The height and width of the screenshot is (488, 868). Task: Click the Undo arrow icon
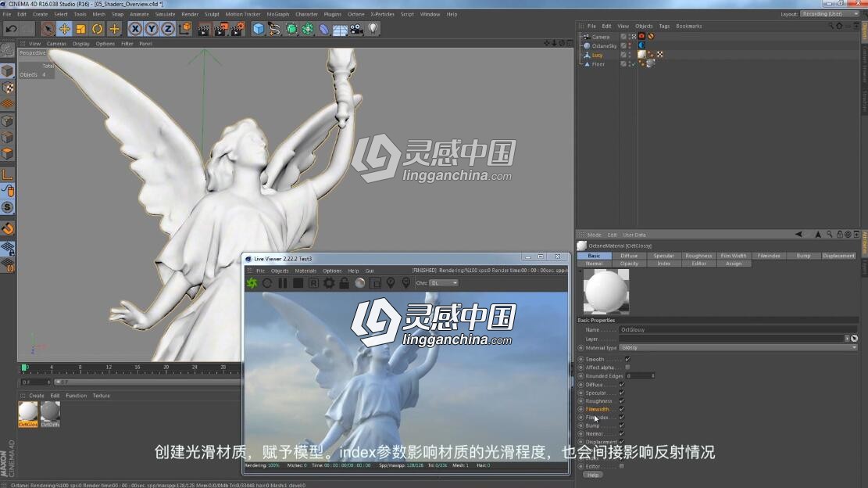[x=11, y=29]
